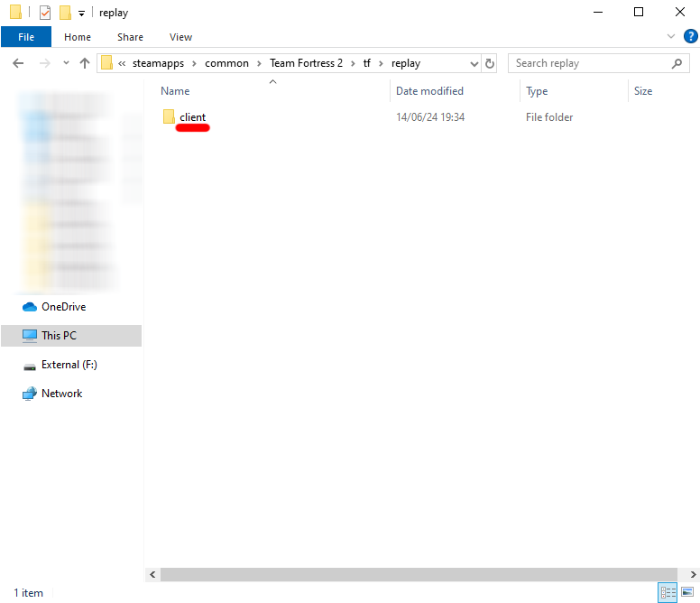
Task: Expand the chevron after common
Action: coord(259,63)
